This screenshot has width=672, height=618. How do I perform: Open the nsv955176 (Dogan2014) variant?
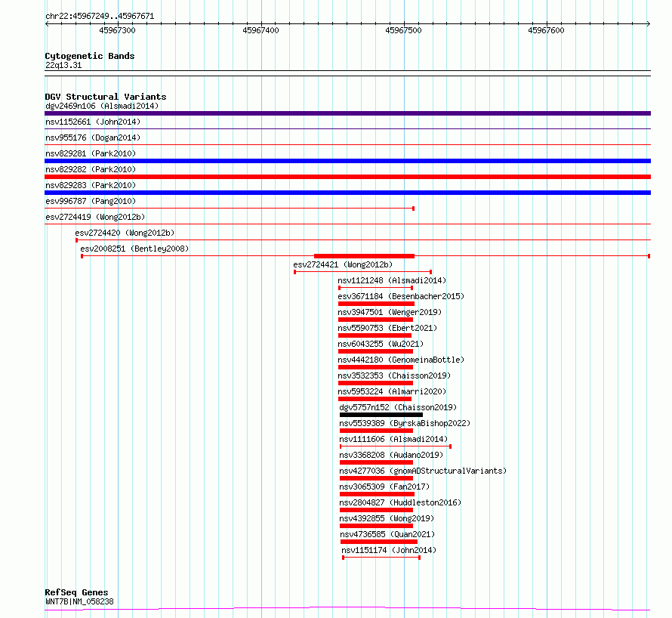93,138
